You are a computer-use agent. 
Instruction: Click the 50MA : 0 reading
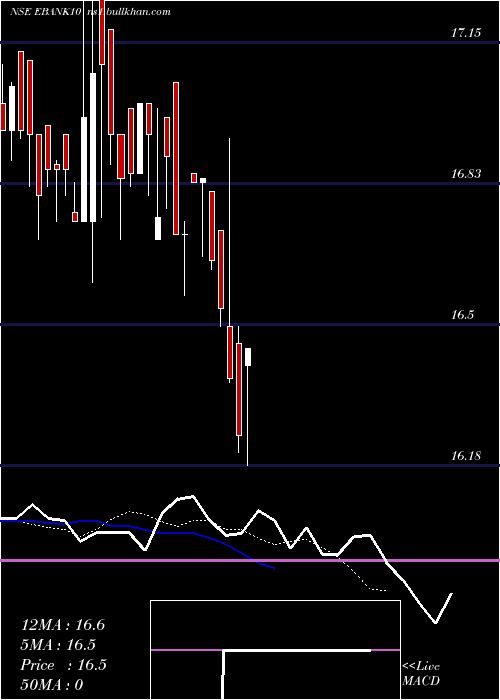pyautogui.click(x=52, y=684)
